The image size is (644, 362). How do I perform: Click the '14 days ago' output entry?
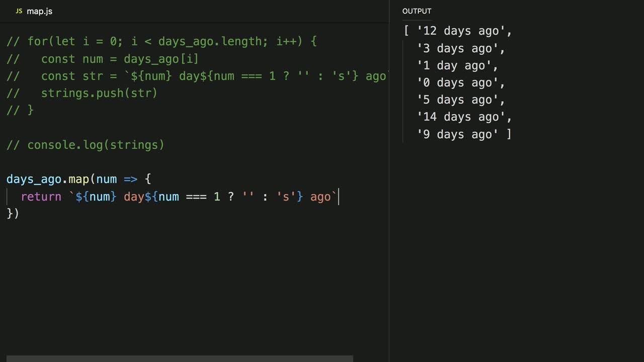(464, 117)
